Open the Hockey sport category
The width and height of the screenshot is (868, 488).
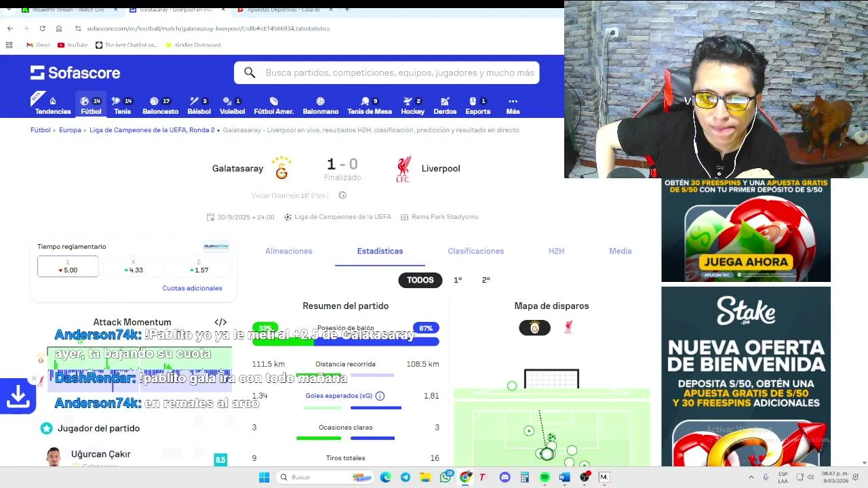click(412, 105)
